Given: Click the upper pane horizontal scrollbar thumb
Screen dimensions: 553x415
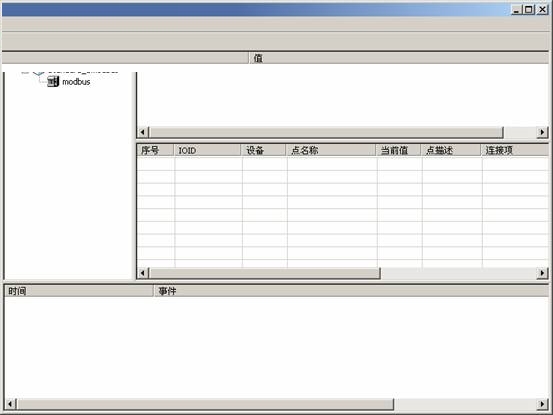Looking at the screenshot, I should coord(326,132).
